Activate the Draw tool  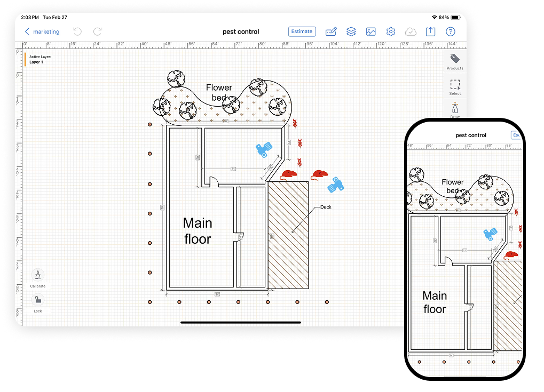[x=455, y=110]
